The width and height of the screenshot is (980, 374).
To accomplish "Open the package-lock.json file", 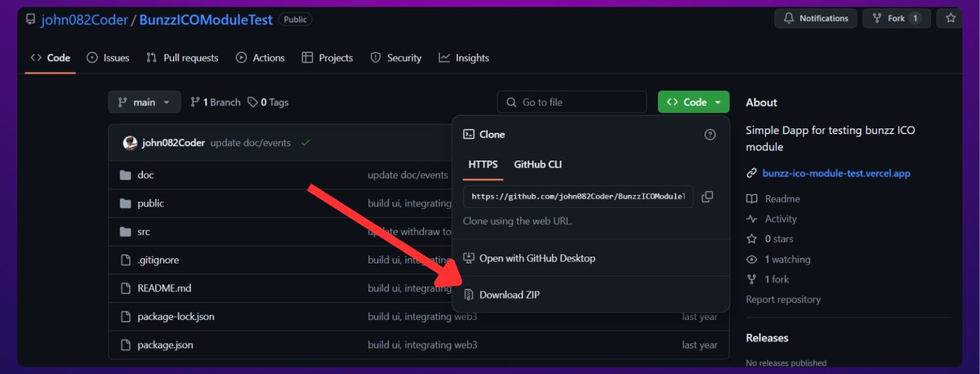I will pyautogui.click(x=176, y=317).
